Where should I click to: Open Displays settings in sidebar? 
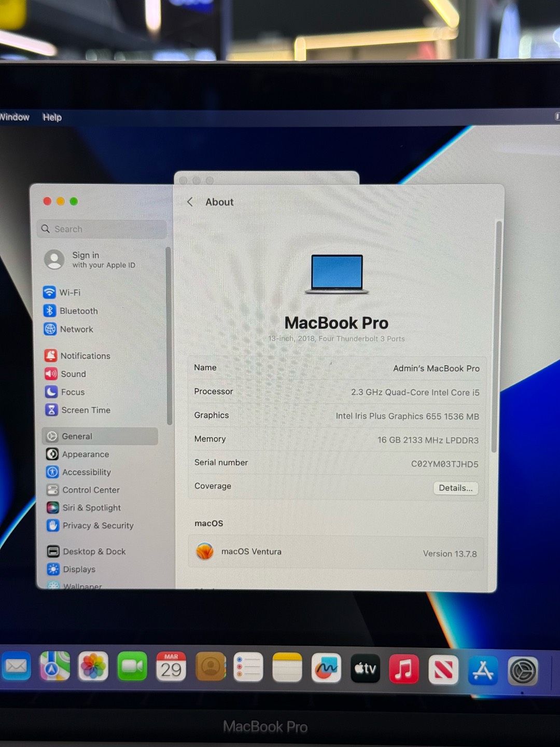[72, 569]
